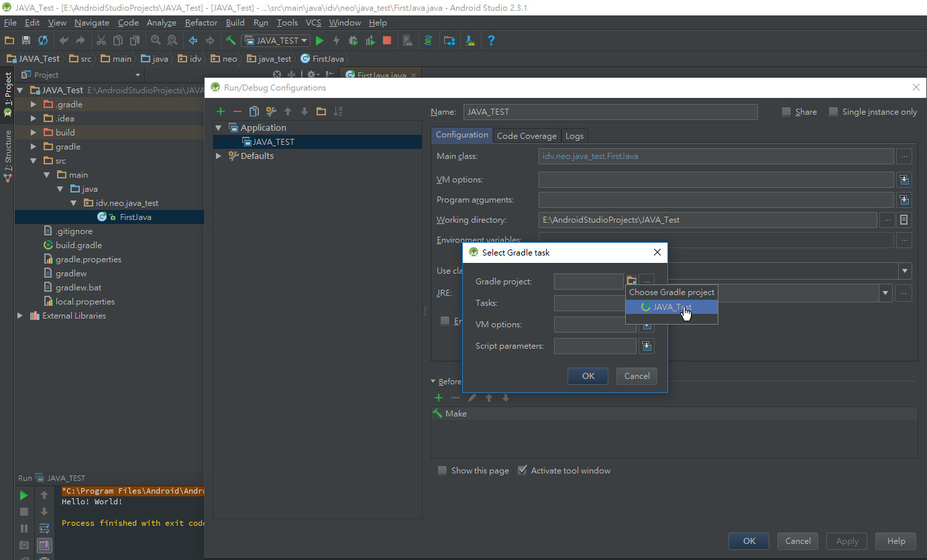927x560 pixels.
Task: Expand the build folder in project tree
Action: coord(34,133)
